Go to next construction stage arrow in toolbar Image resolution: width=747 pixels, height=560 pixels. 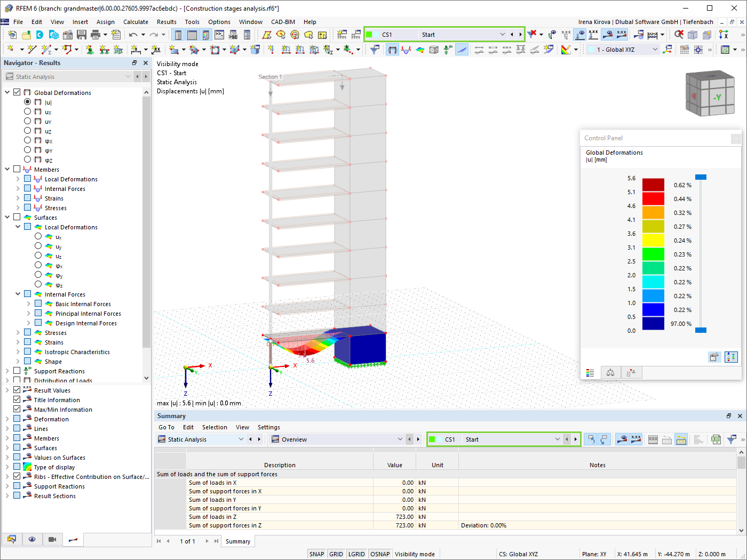click(x=520, y=35)
